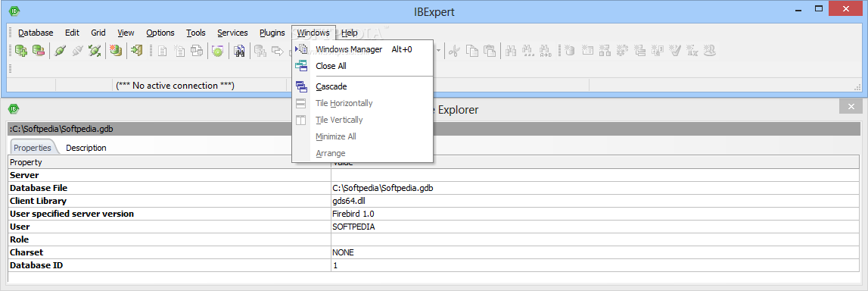Click the gds64.dll client library value
868x291 pixels.
tap(348, 202)
